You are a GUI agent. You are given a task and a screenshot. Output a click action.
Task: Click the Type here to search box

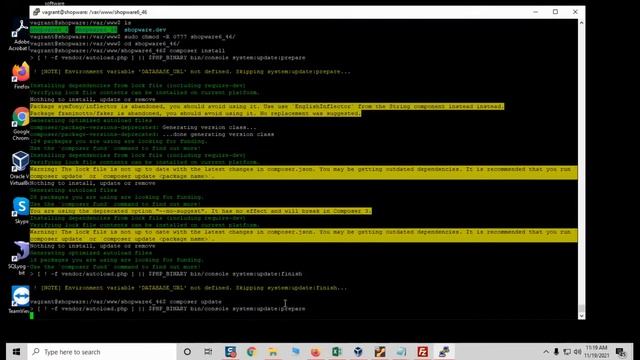click(102, 351)
